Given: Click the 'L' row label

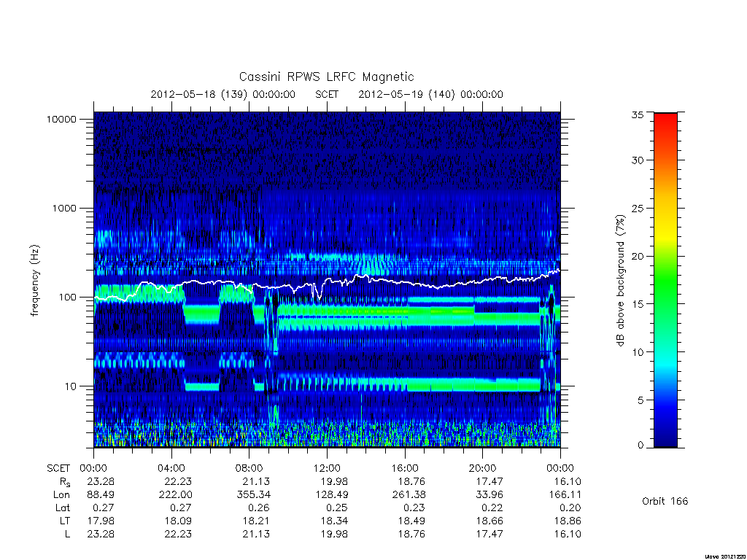Looking at the screenshot, I should click(67, 534).
